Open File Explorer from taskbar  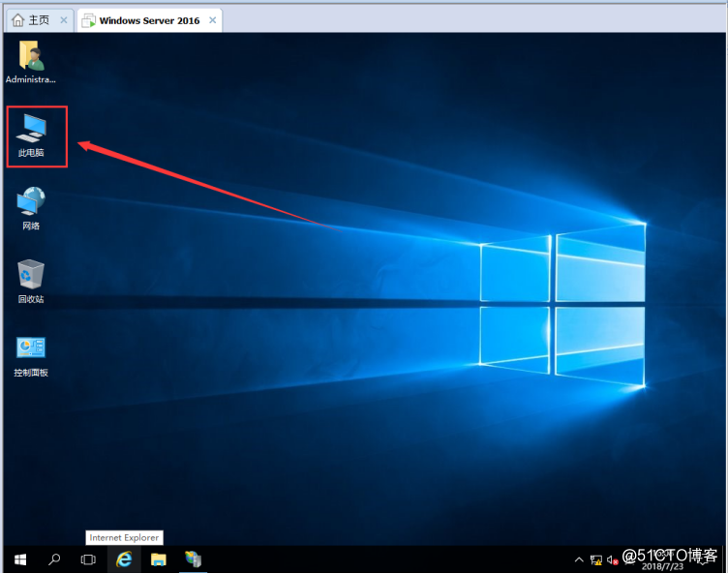(159, 559)
